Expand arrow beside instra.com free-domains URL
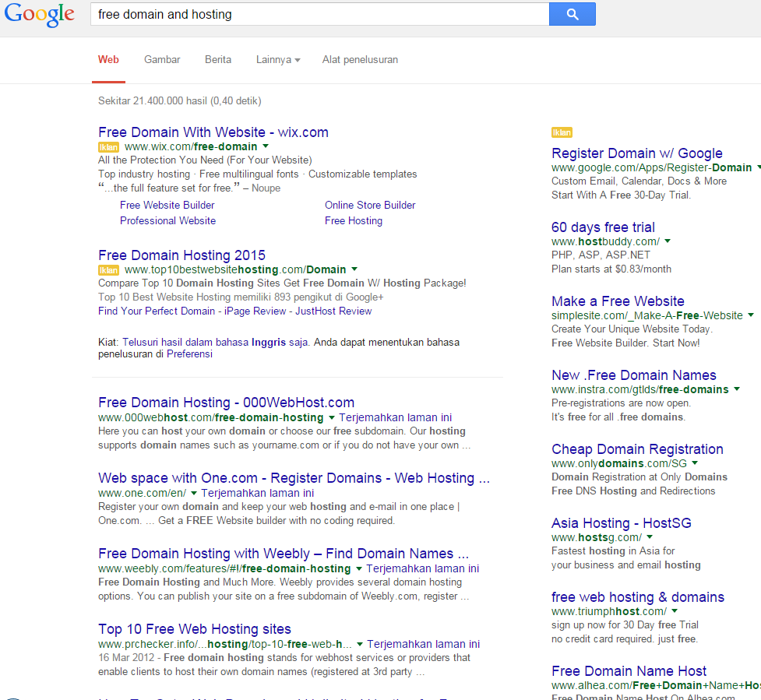Viewport: 761px width, 700px height. 737,389
